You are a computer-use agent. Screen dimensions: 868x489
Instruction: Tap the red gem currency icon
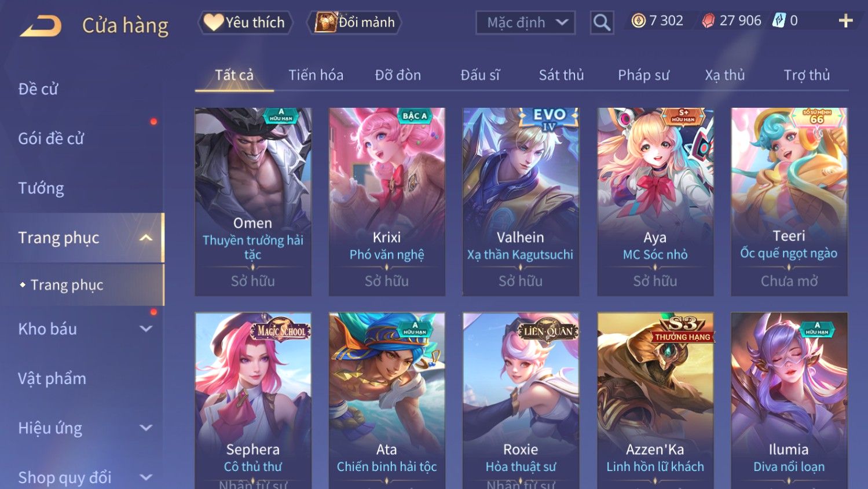tap(708, 21)
